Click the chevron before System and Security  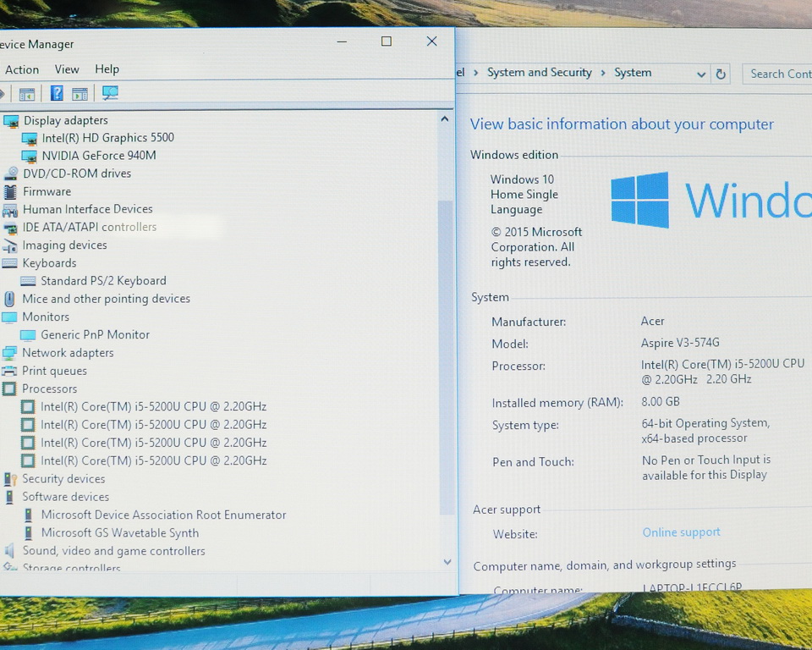[475, 73]
